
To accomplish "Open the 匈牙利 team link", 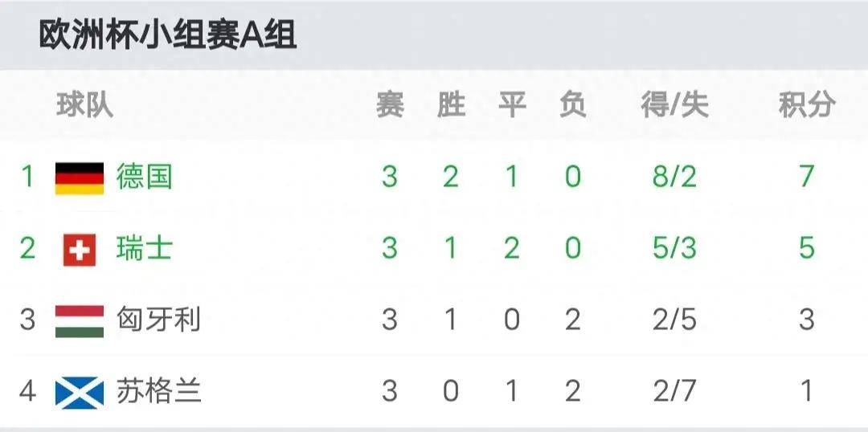I will 158,320.
